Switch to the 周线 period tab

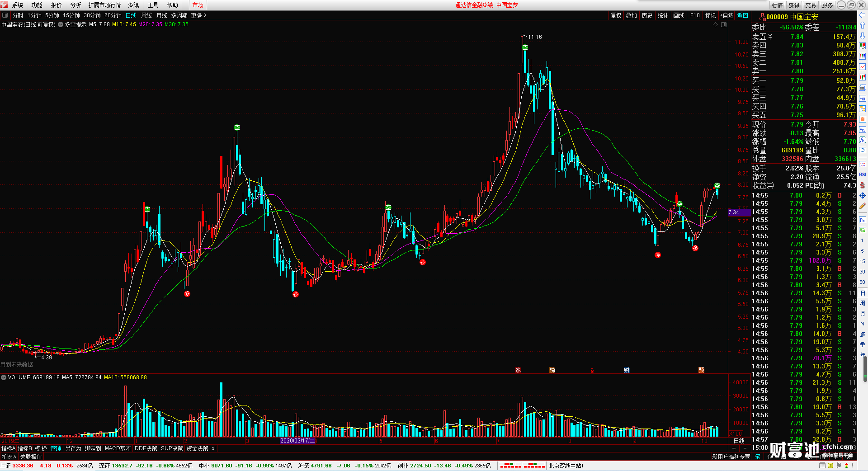pyautogui.click(x=146, y=15)
